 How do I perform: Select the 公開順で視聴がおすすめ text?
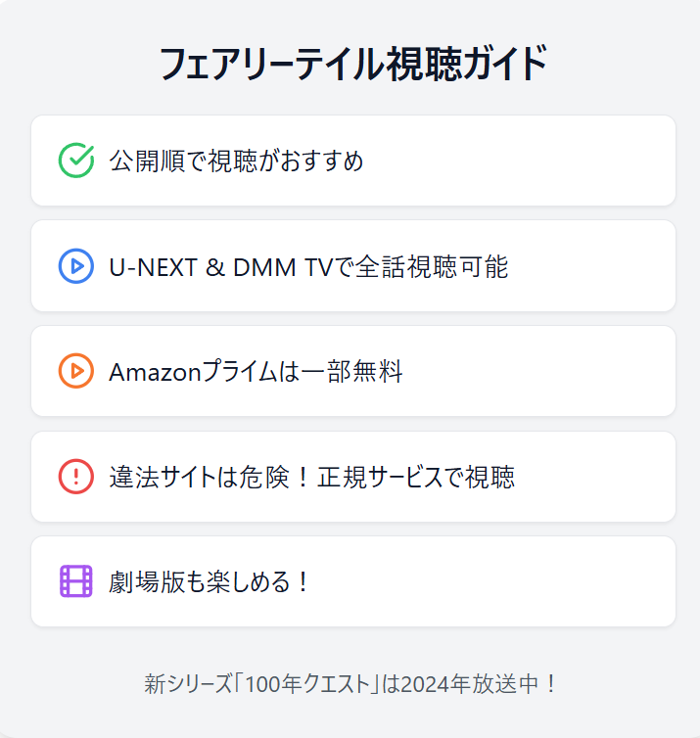coord(236,161)
